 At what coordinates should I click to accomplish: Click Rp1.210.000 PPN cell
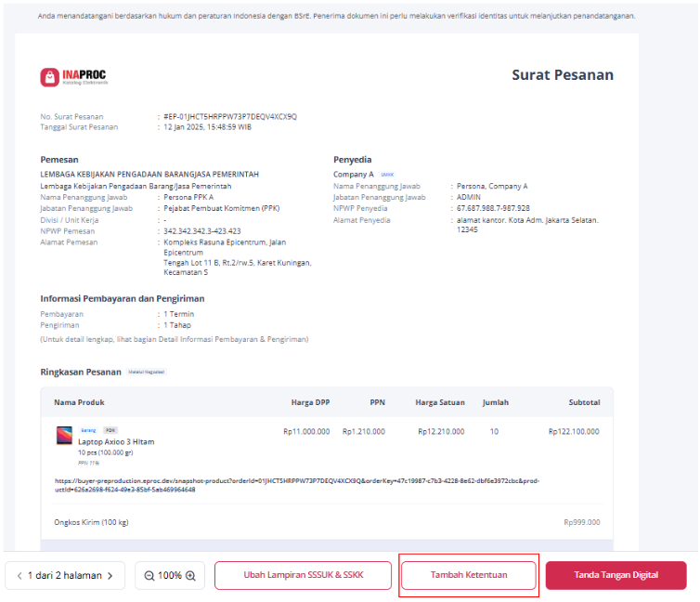tap(363, 432)
